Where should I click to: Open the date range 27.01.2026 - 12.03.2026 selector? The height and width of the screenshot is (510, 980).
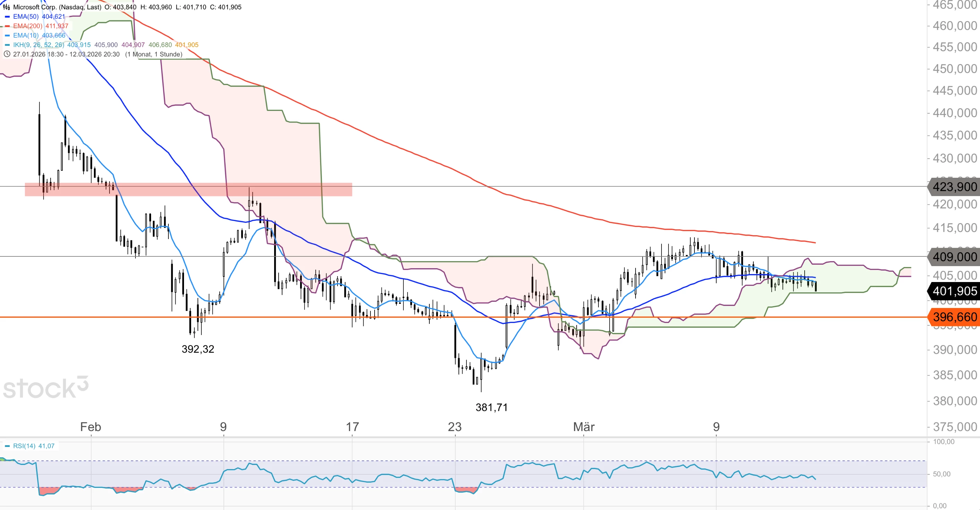click(x=66, y=54)
